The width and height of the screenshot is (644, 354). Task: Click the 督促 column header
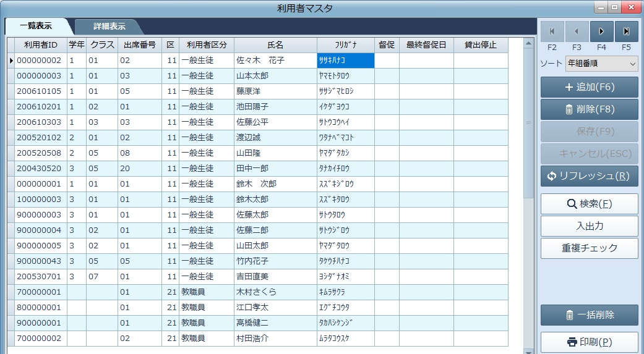tap(387, 45)
